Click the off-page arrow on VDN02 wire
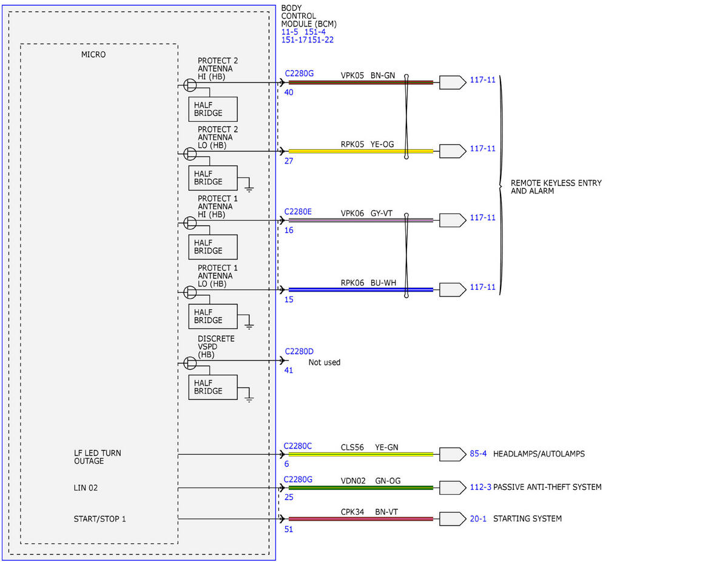This screenshot has width=728, height=562. [452, 487]
